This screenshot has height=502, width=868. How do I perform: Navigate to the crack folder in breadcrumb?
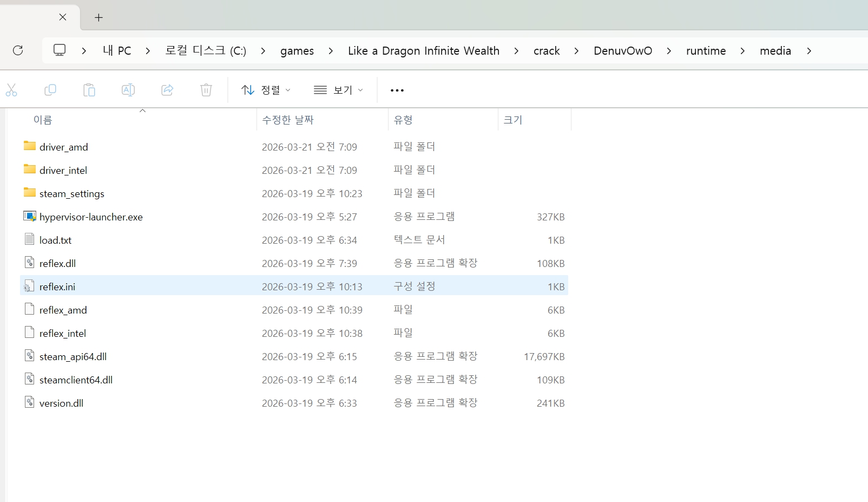click(x=547, y=51)
